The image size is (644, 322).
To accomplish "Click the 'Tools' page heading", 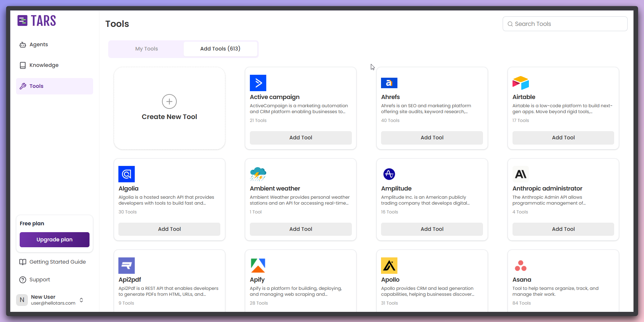I will (117, 24).
